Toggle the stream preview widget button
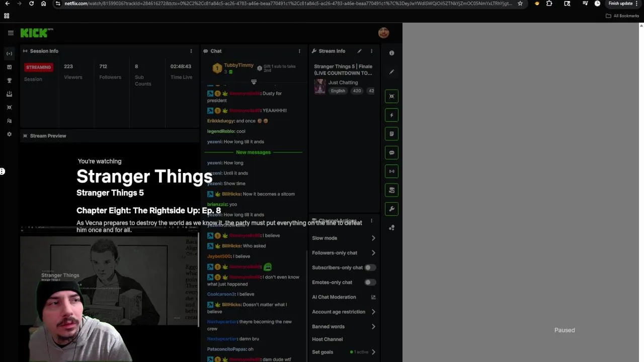This screenshot has width=644, height=362. 391,96
